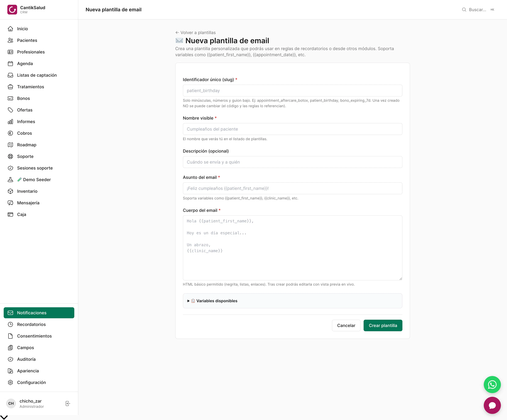Open the Caja credit card icon
Viewport: 507px width, 420px height.
pyautogui.click(x=10, y=214)
